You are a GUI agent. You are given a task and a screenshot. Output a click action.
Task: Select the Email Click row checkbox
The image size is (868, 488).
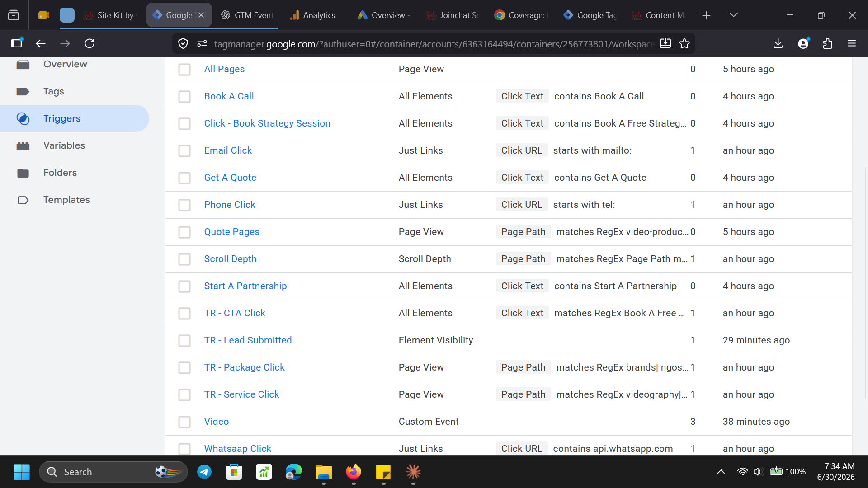click(184, 151)
